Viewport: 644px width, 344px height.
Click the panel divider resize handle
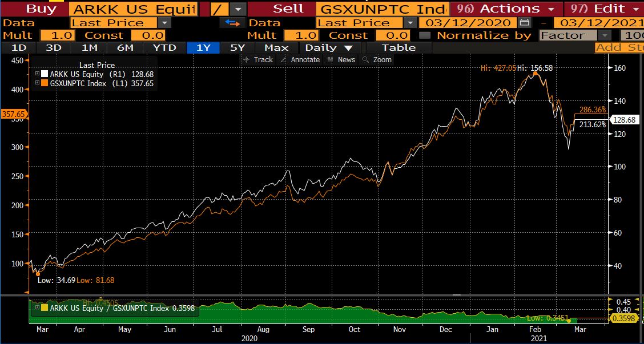point(457,295)
